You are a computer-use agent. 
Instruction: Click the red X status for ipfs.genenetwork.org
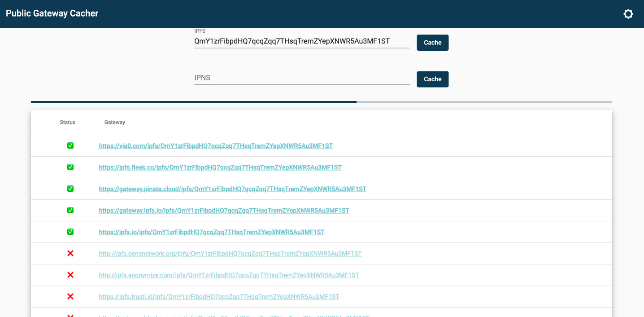pos(70,254)
